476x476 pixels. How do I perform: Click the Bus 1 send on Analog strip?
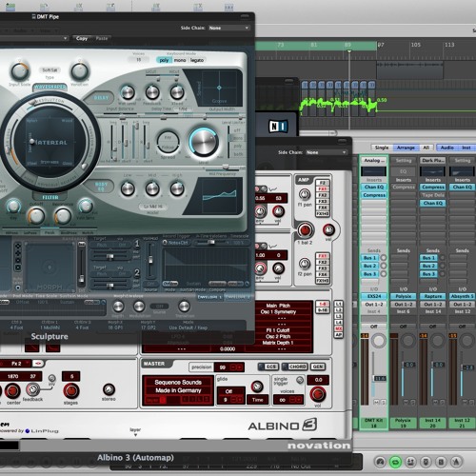click(369, 258)
